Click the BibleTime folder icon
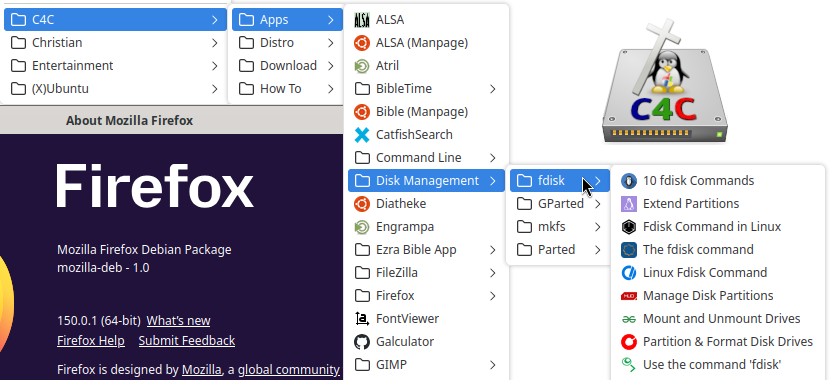830x380 pixels. (362, 89)
